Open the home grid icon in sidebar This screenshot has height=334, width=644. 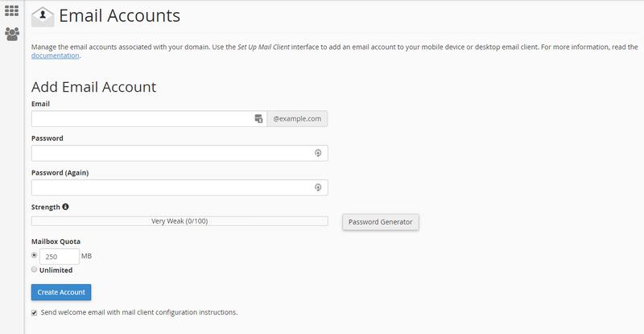[11, 10]
